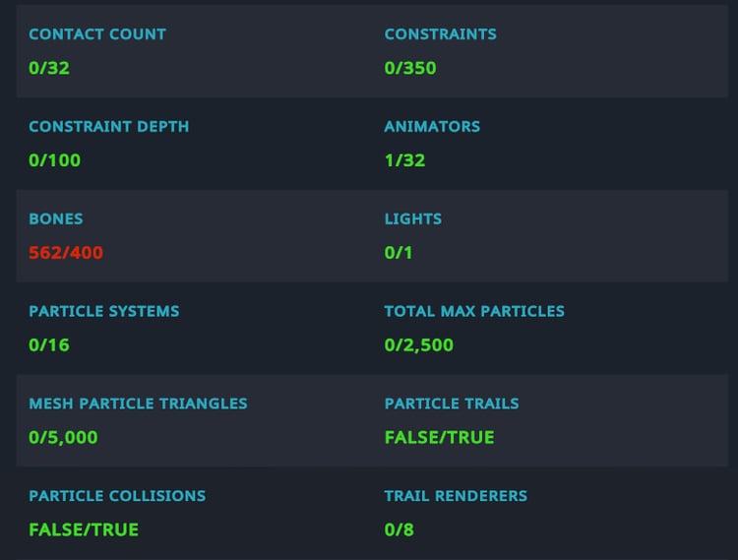738x560 pixels.
Task: Click the Animators label
Action: click(432, 127)
